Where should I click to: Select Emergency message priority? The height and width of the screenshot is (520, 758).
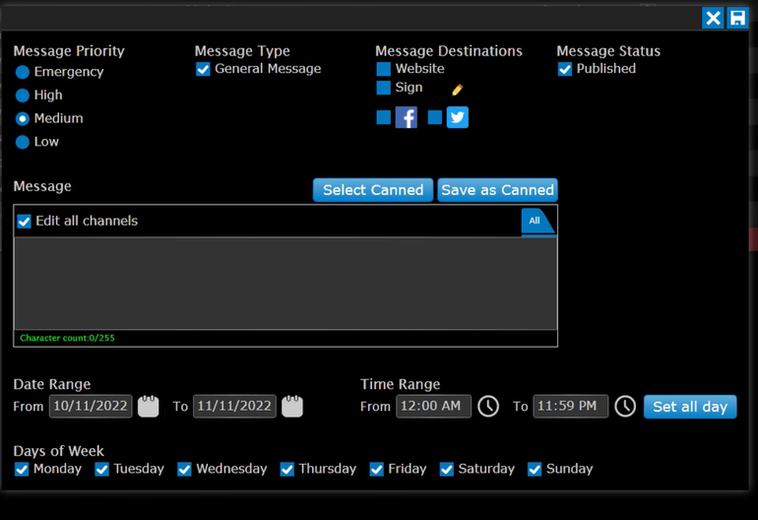click(23, 72)
